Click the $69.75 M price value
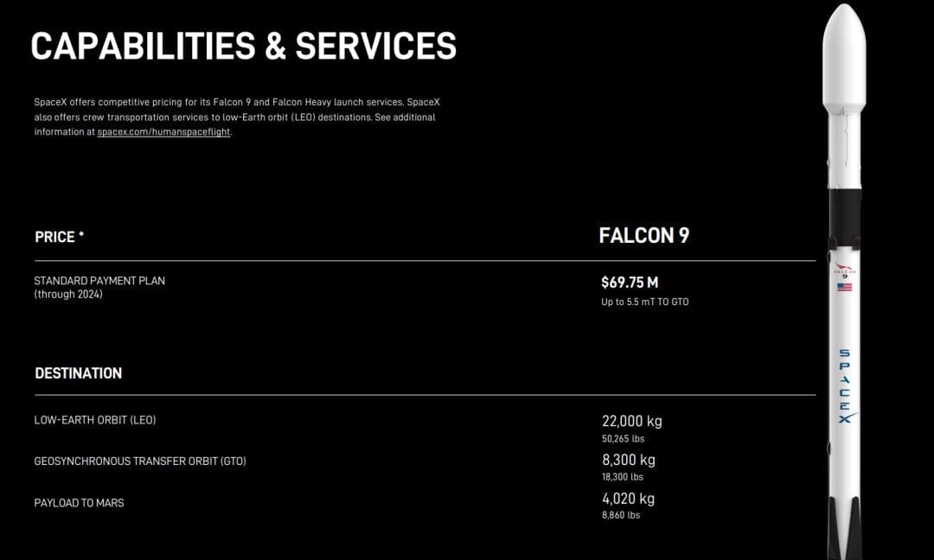The height and width of the screenshot is (560, 934). pos(630,283)
